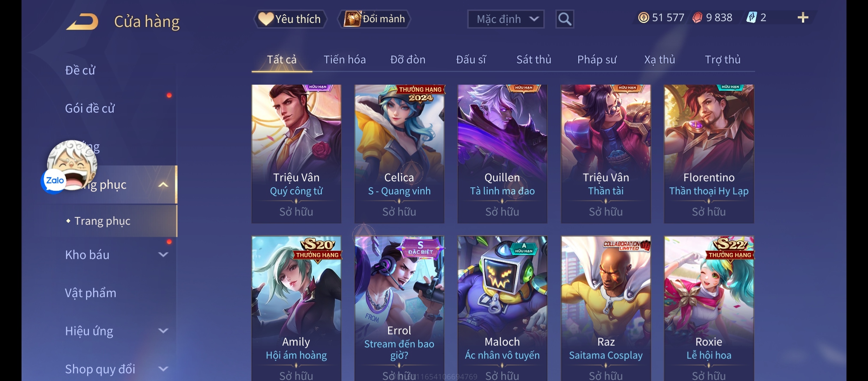Open Đổi mảnh fragment exchange
This screenshot has width=868, height=381.
[374, 19]
